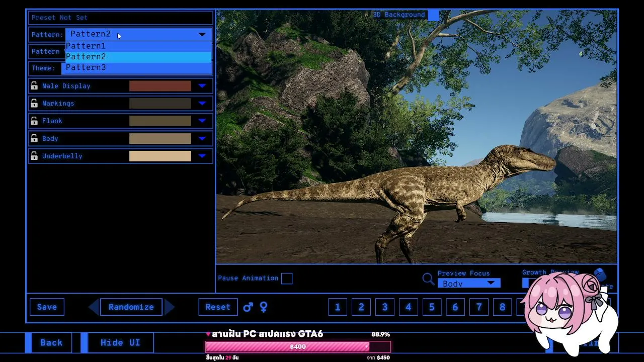Click the magnifier icon beside Preview Focus

[428, 279]
